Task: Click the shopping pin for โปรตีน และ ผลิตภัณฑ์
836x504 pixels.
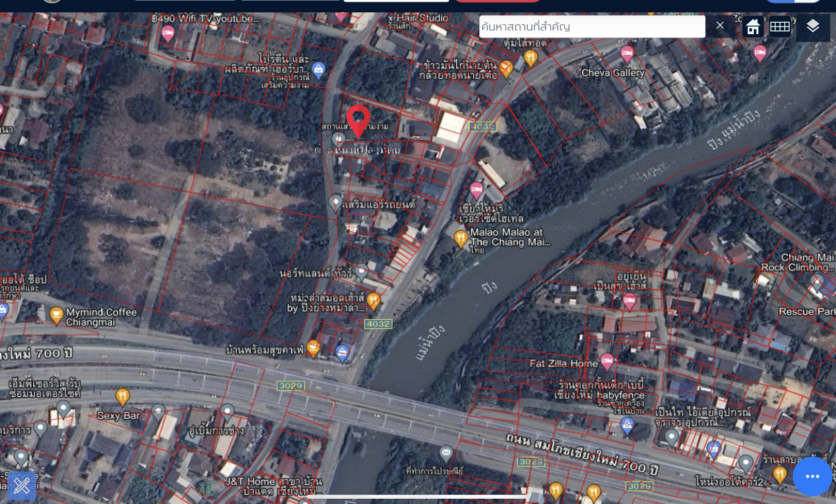Action: pos(318,70)
